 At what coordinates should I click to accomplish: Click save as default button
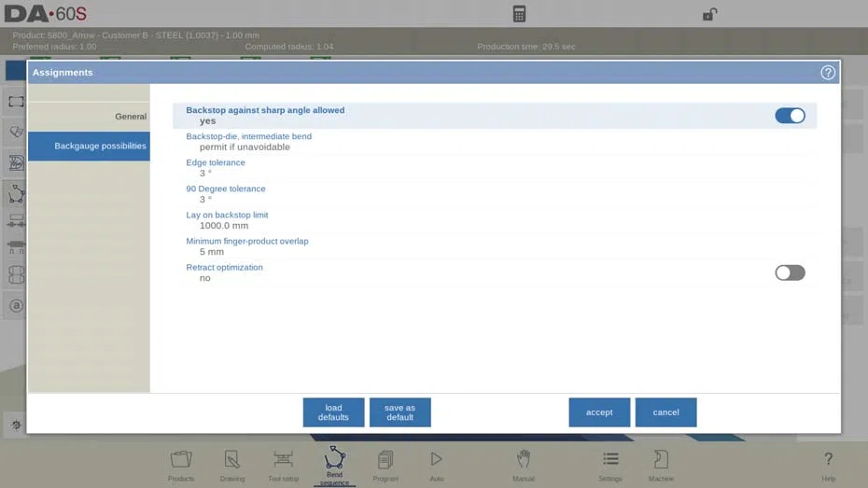click(399, 412)
